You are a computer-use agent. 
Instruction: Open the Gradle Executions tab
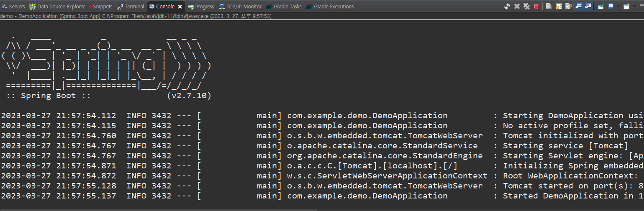(x=330, y=6)
